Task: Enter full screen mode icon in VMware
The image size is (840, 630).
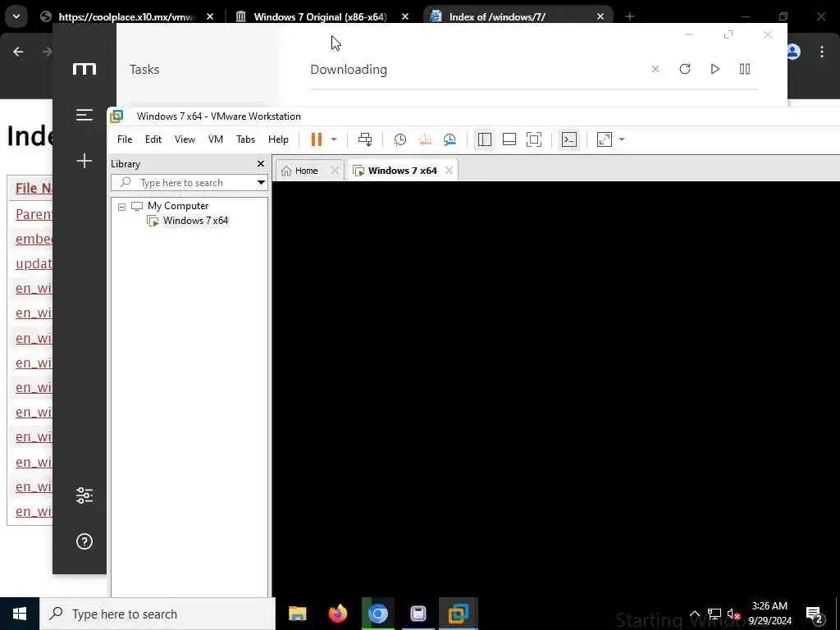Action: pos(533,139)
